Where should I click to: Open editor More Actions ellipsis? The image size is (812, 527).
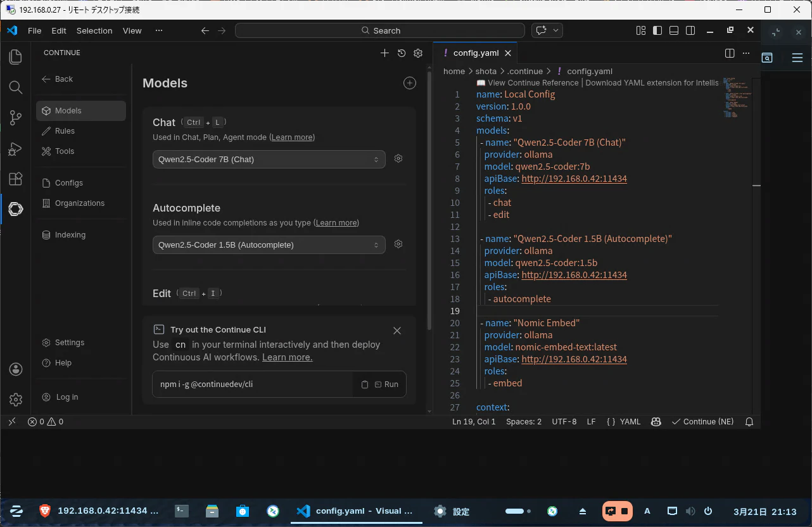(x=746, y=53)
